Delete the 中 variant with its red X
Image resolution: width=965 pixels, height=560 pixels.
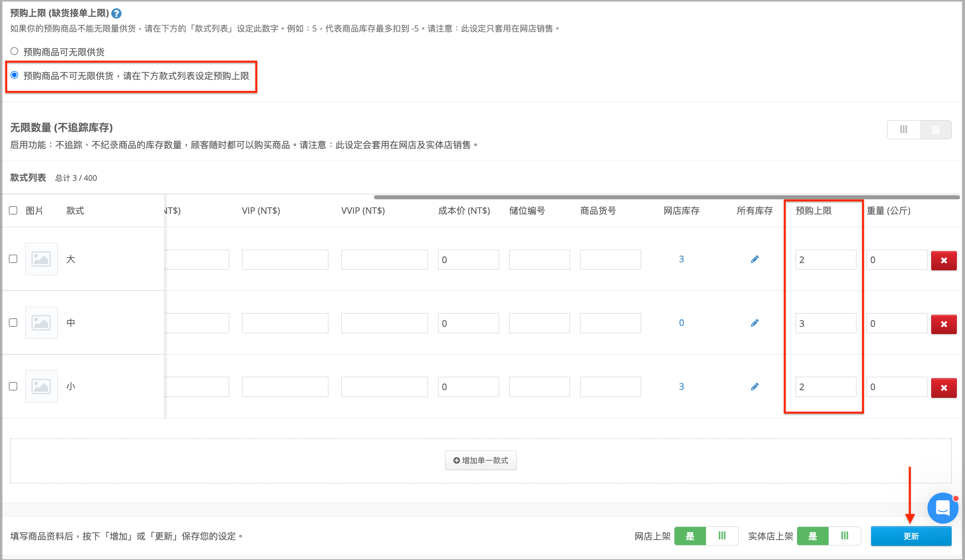[x=944, y=324]
